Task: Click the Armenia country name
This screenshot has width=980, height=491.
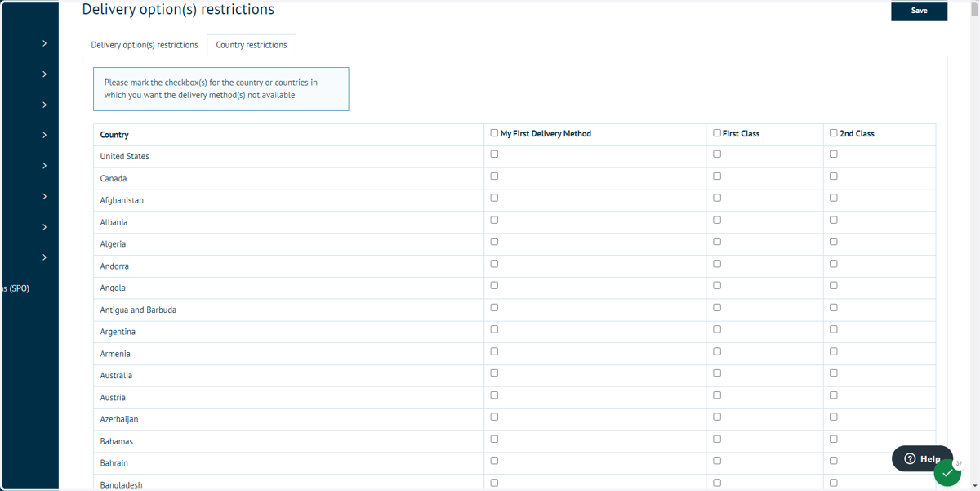Action: click(115, 354)
